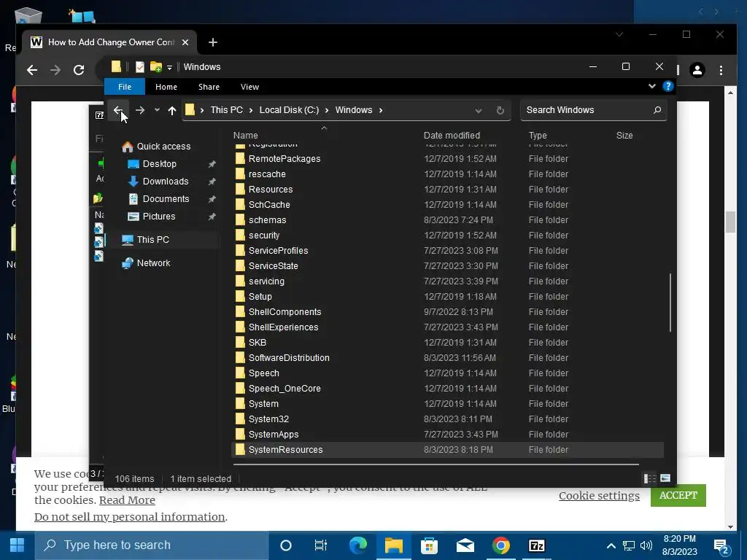Viewport: 747px width, 560px height.
Task: Select the ShellExperiences folder
Action: tap(284, 327)
